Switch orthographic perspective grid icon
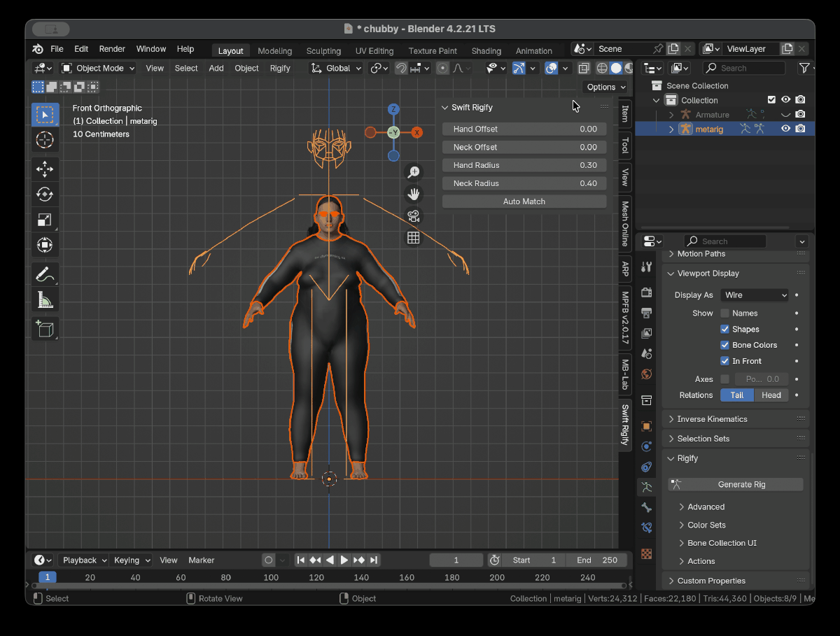840x636 pixels. [414, 237]
